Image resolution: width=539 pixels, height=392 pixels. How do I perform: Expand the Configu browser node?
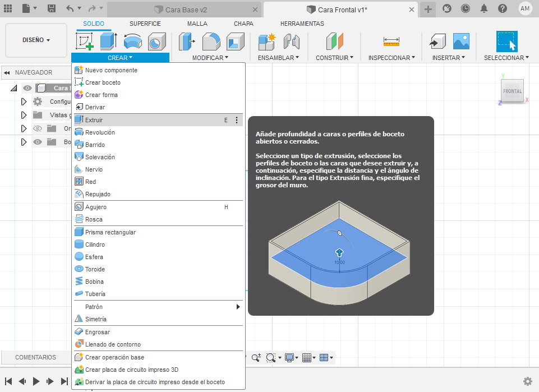point(24,102)
